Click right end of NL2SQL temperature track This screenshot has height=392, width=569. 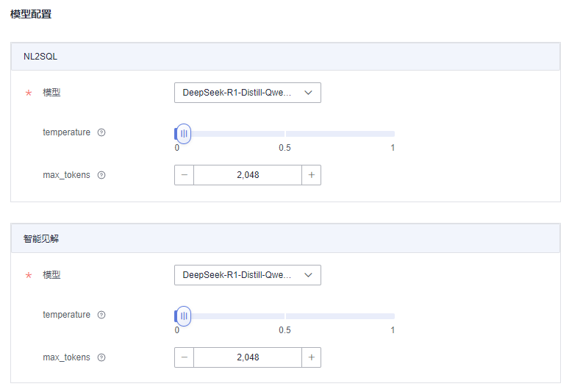(393, 134)
